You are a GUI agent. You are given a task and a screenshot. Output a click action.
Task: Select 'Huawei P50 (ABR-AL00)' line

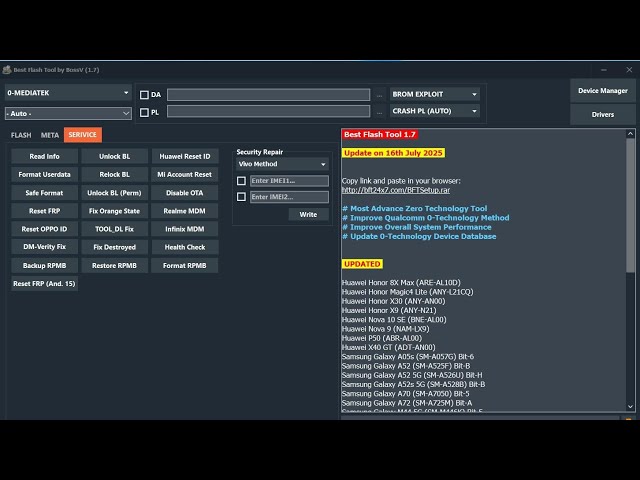(382, 338)
